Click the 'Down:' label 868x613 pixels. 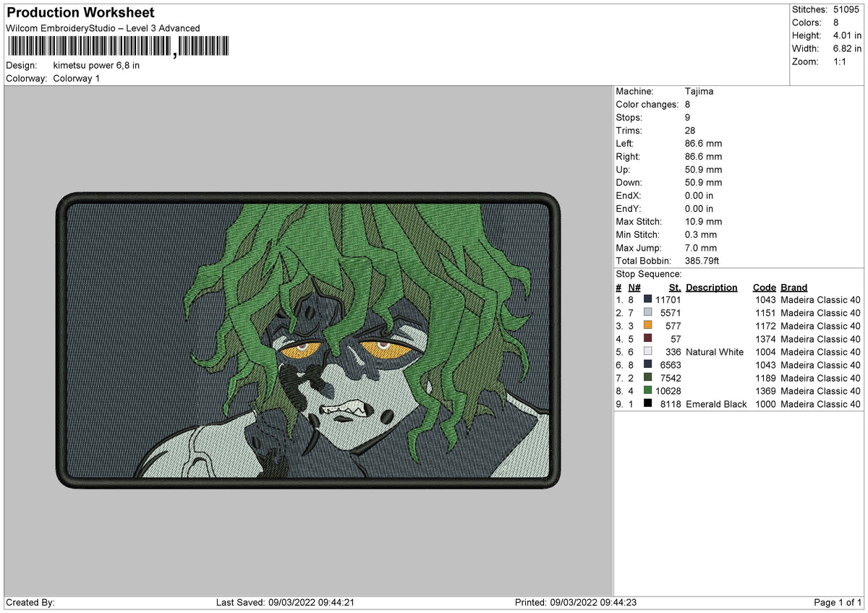[x=629, y=182]
